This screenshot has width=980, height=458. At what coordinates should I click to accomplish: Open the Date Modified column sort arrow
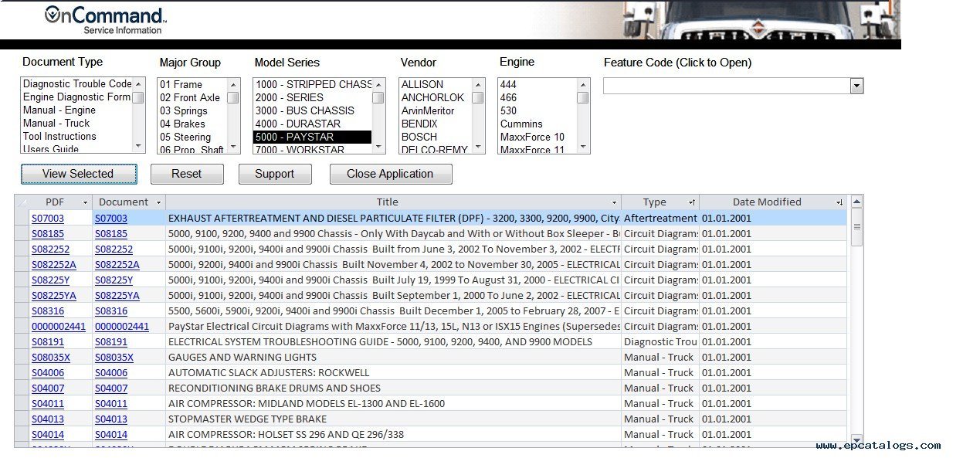[839, 202]
